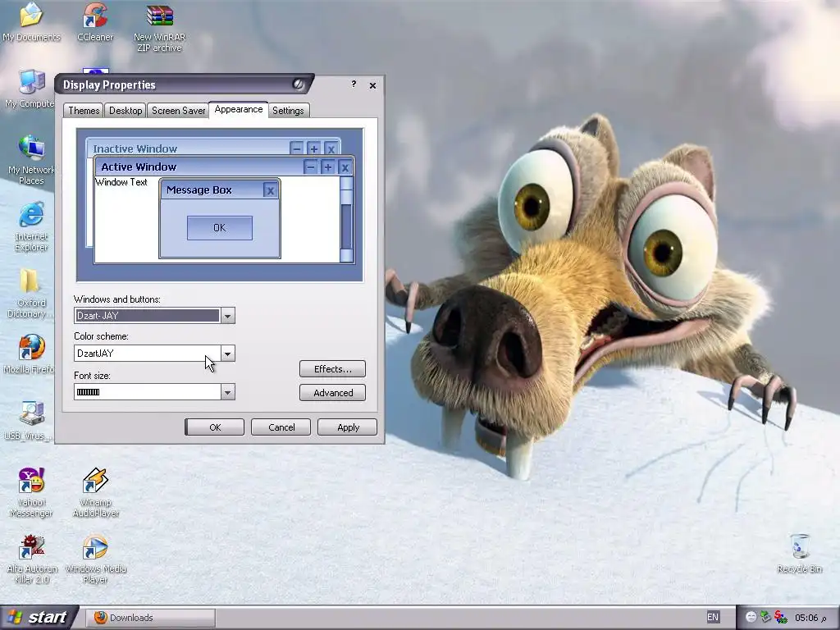Image resolution: width=840 pixels, height=630 pixels.
Task: Click the Active Window title bar text
Action: pos(139,167)
